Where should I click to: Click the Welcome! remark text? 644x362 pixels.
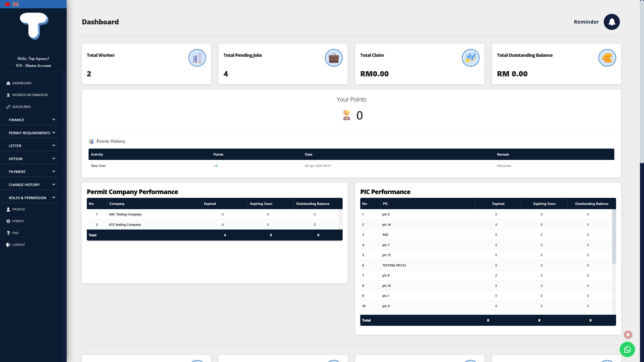tap(504, 166)
